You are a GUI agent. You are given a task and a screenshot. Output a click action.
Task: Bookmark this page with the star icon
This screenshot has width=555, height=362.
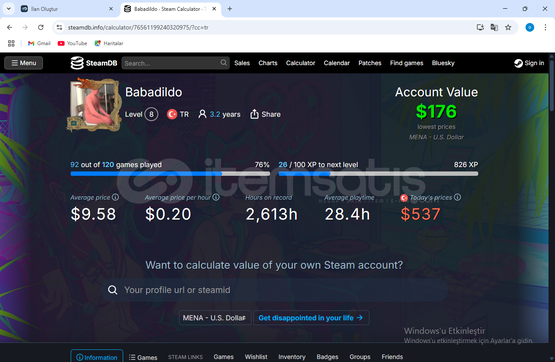click(508, 27)
